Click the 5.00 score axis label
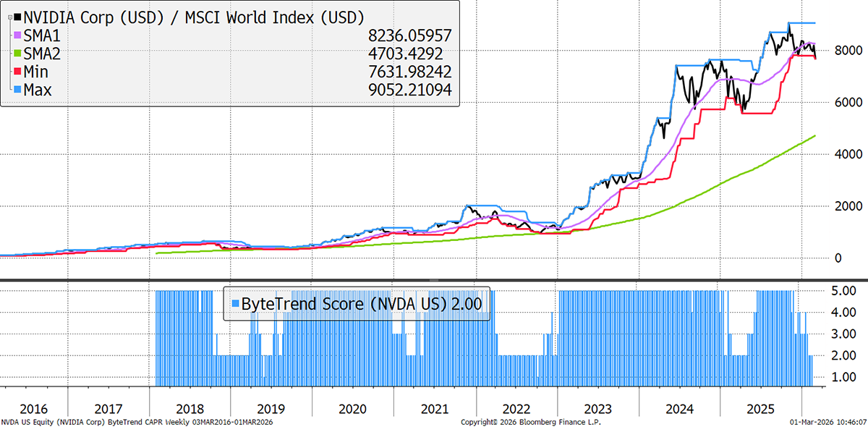The height and width of the screenshot is (427, 868). click(842, 292)
